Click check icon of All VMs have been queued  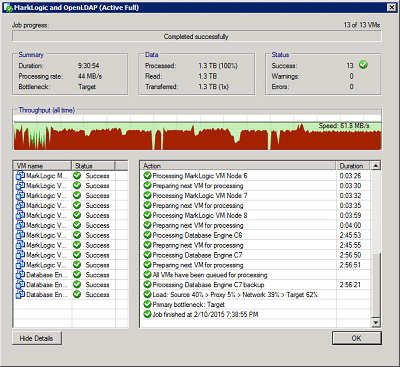(x=147, y=275)
